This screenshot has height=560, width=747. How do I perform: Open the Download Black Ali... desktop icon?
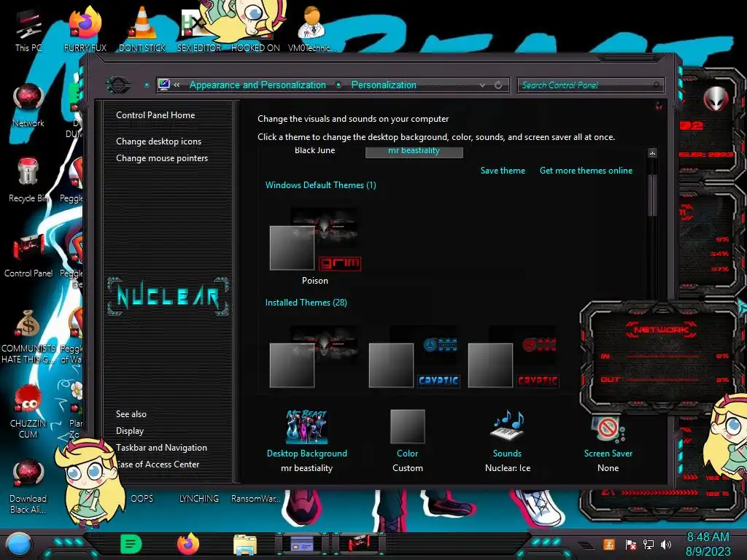pyautogui.click(x=28, y=486)
